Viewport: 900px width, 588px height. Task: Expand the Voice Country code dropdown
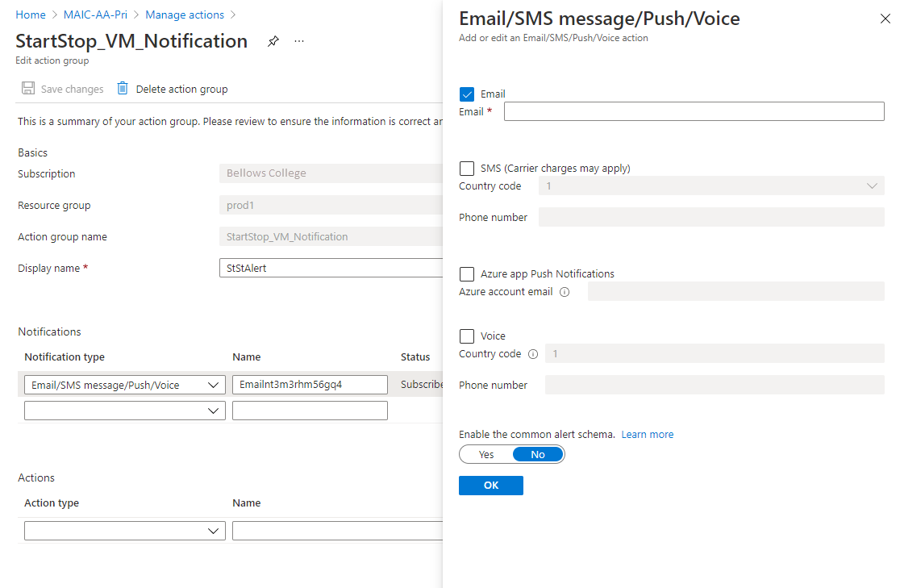871,353
